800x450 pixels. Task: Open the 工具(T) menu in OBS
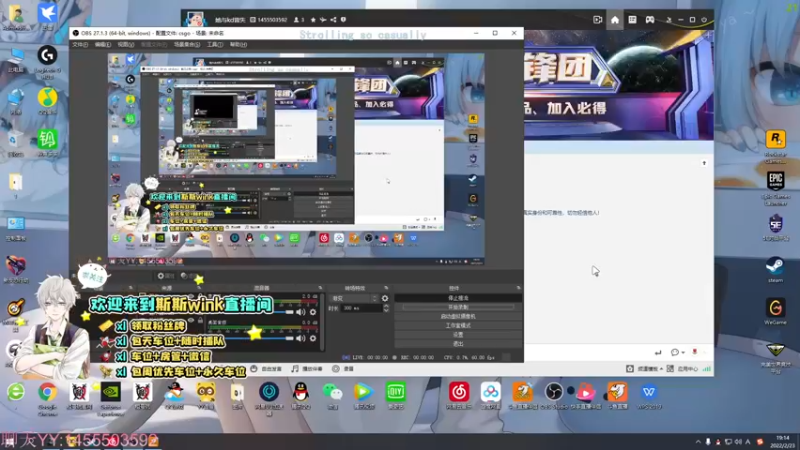215,45
